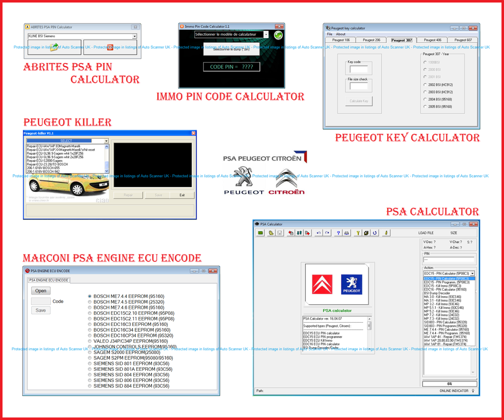504x420 pixels.
Task: Click the Key code input field
Action: (x=359, y=69)
